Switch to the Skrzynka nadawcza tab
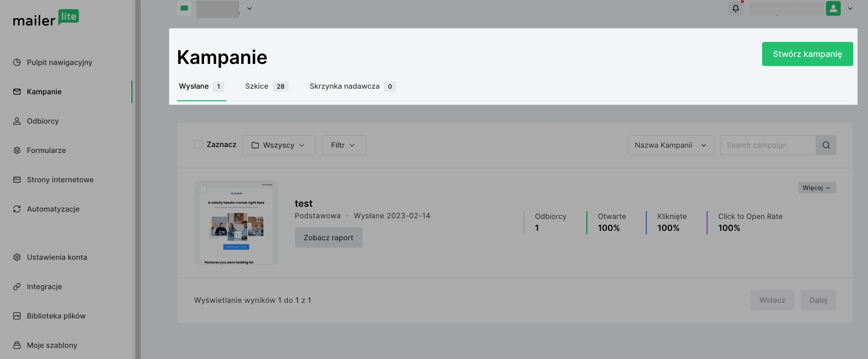The width and height of the screenshot is (868, 359). [x=352, y=86]
